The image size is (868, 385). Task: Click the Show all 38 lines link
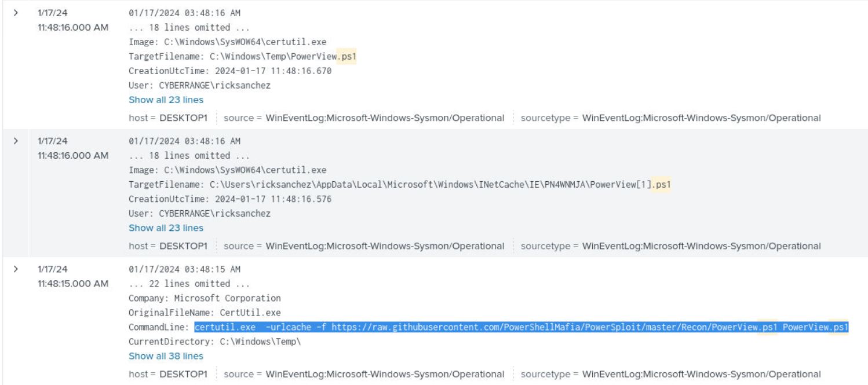coord(166,356)
